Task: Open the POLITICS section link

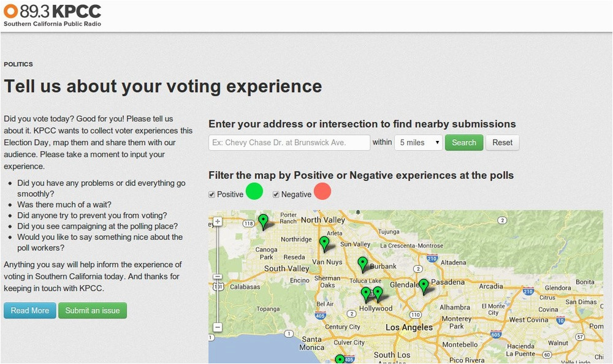Action: [x=18, y=64]
